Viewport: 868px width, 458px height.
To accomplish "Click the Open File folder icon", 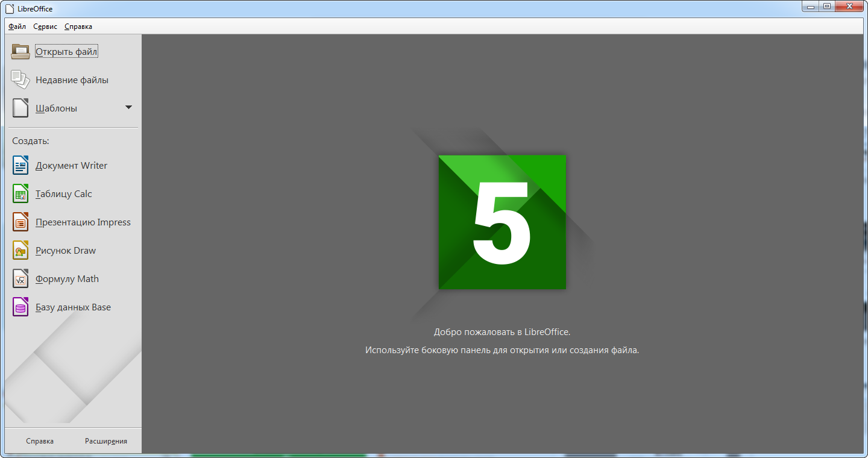I will coord(20,52).
